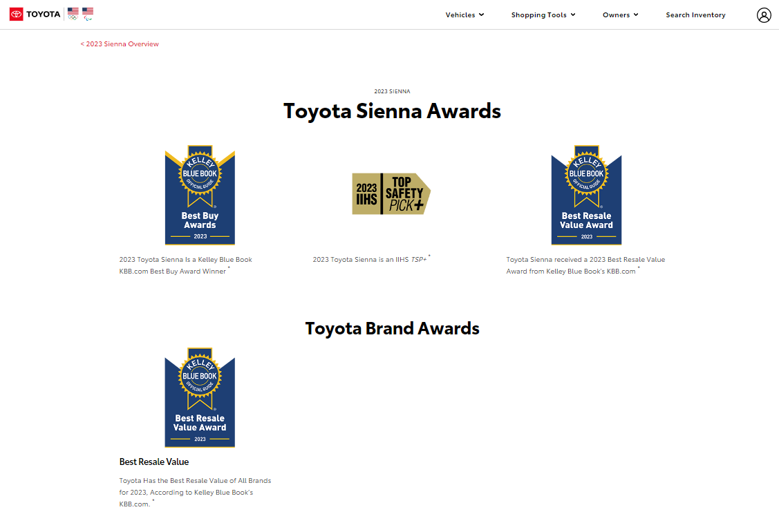Click brand awards Best Resale Value badge
The image size is (779, 532).
click(x=200, y=397)
